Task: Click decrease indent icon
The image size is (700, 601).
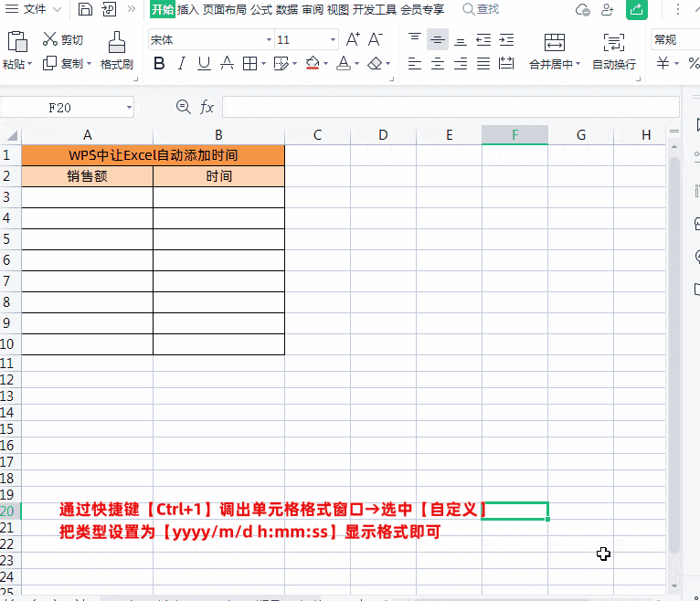Action: point(483,39)
